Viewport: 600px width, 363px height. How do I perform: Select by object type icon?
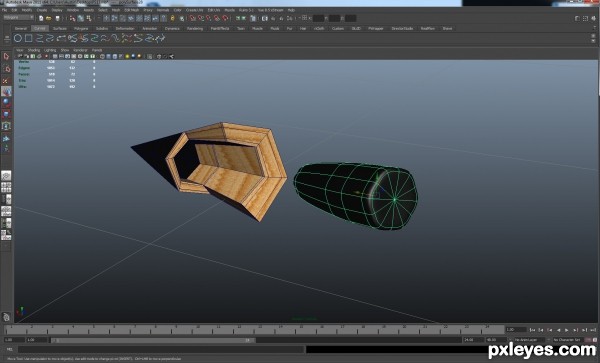click(x=81, y=18)
